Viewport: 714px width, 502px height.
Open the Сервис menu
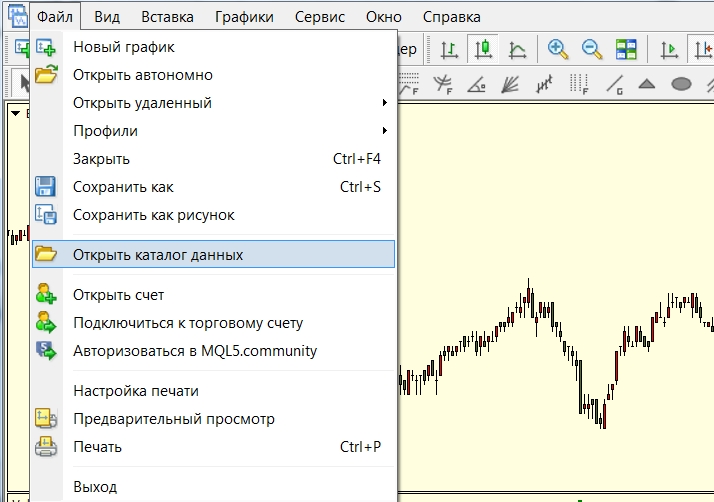tap(320, 17)
